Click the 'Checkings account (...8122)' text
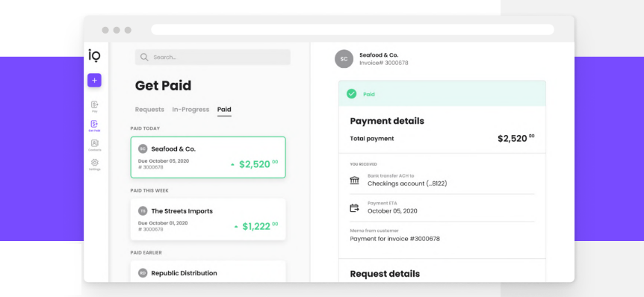The height and width of the screenshot is (297, 644). pyautogui.click(x=407, y=184)
